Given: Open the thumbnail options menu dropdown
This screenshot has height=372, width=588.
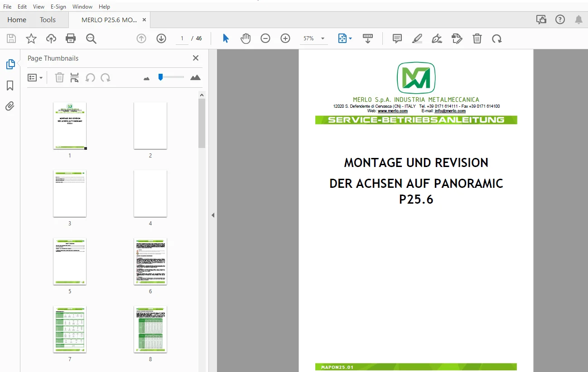Looking at the screenshot, I should click(35, 78).
